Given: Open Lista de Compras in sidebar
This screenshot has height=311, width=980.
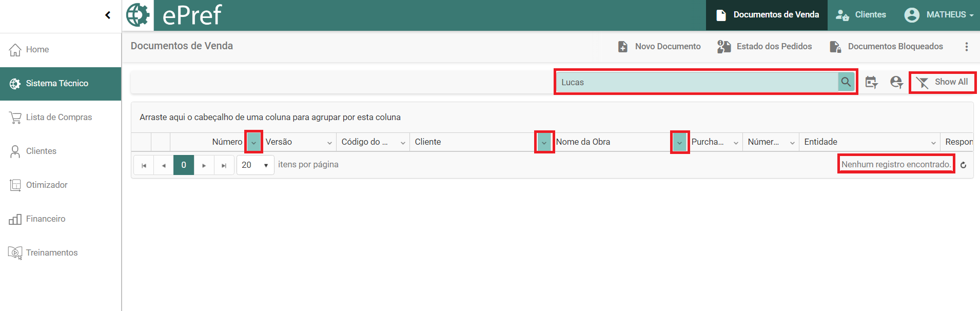Looking at the screenshot, I should tap(59, 117).
